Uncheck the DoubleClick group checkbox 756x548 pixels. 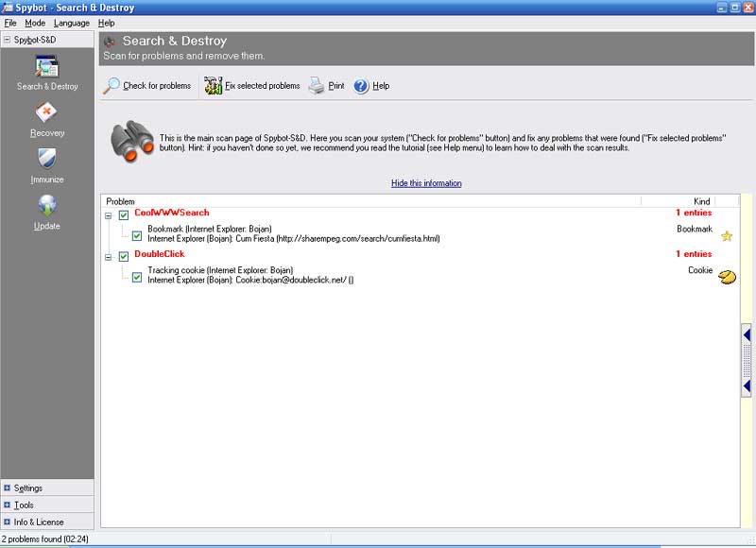pos(124,256)
